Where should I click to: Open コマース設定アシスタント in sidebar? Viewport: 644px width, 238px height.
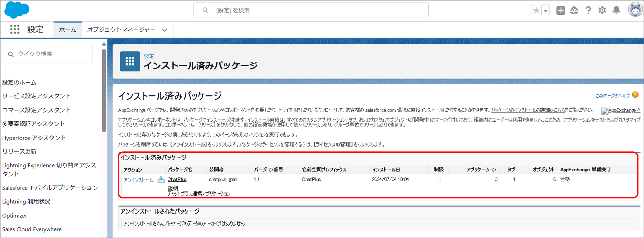tap(36, 110)
